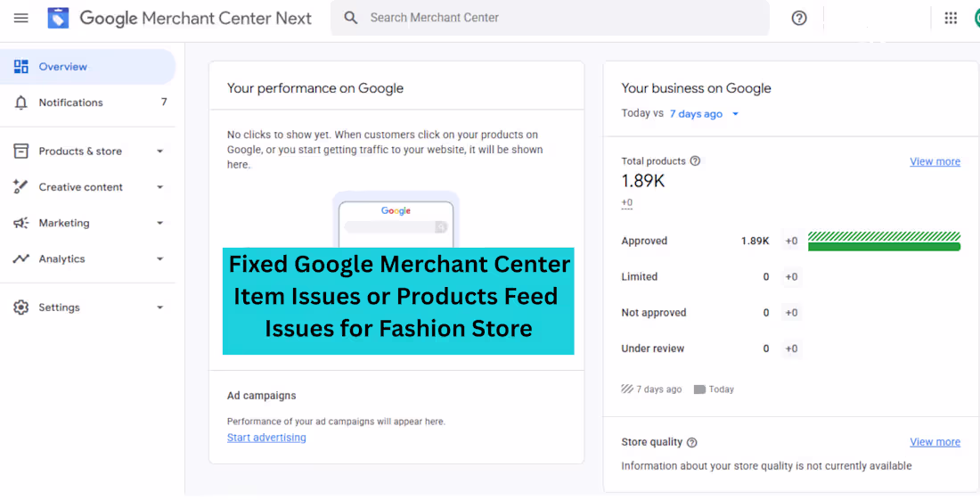Viewport: 980px width, 500px height.
Task: Click the Marketing megaphone icon
Action: coord(21,223)
